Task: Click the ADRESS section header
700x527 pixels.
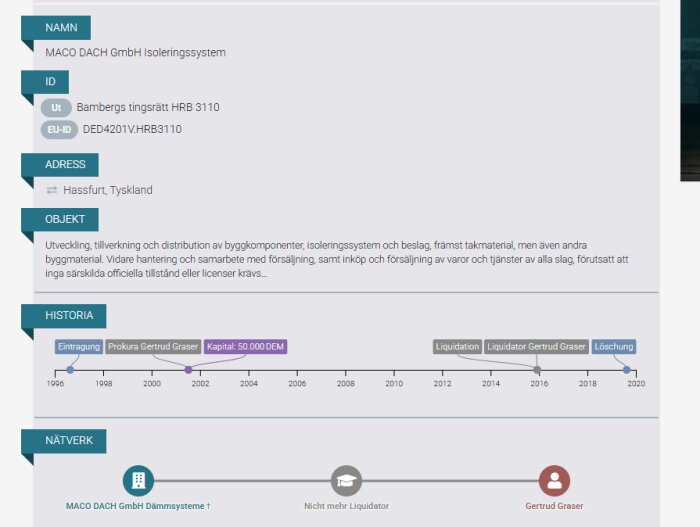Action: coord(60,164)
